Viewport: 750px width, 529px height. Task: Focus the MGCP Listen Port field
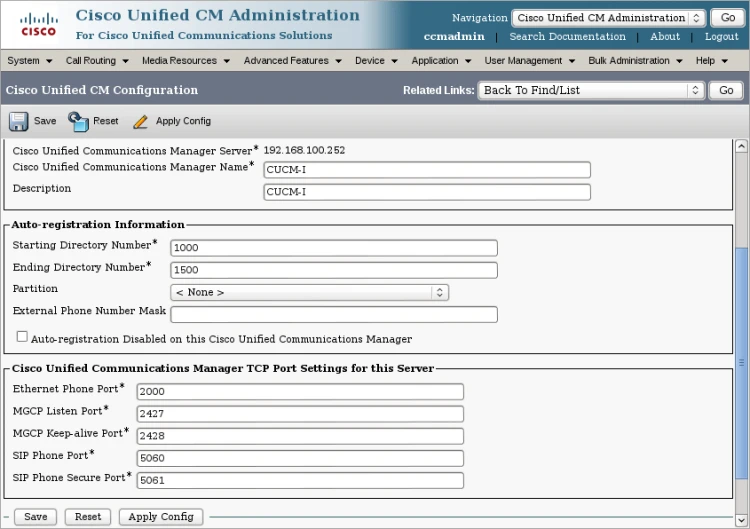300,414
